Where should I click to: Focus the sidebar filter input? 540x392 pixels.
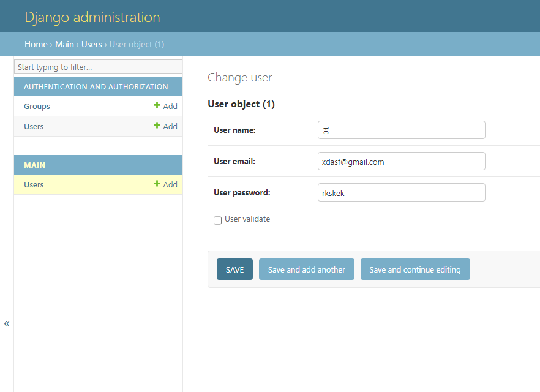(98, 67)
